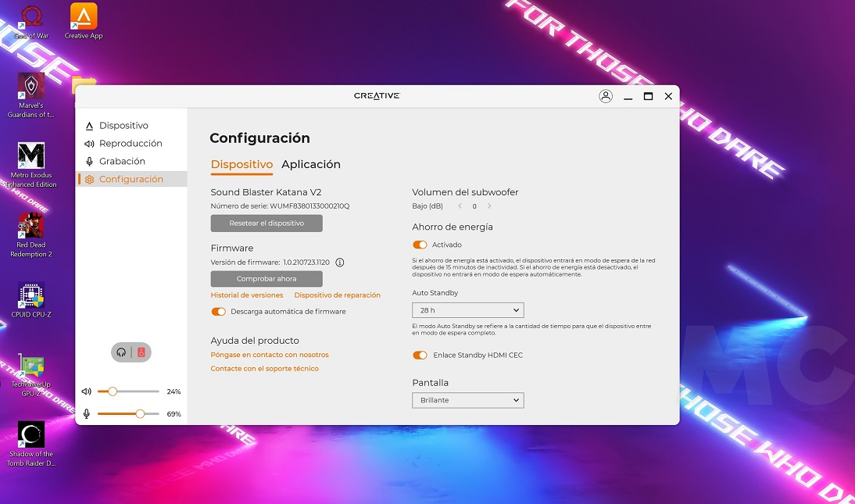This screenshot has width=855, height=504.
Task: Increase subwoofer bass with right arrow
Action: (x=489, y=206)
